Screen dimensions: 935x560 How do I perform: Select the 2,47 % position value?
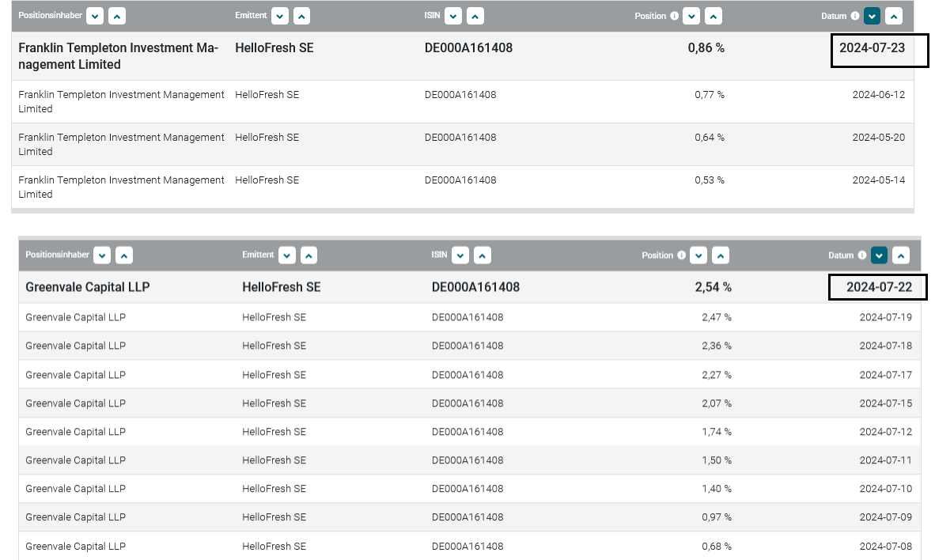coord(717,318)
